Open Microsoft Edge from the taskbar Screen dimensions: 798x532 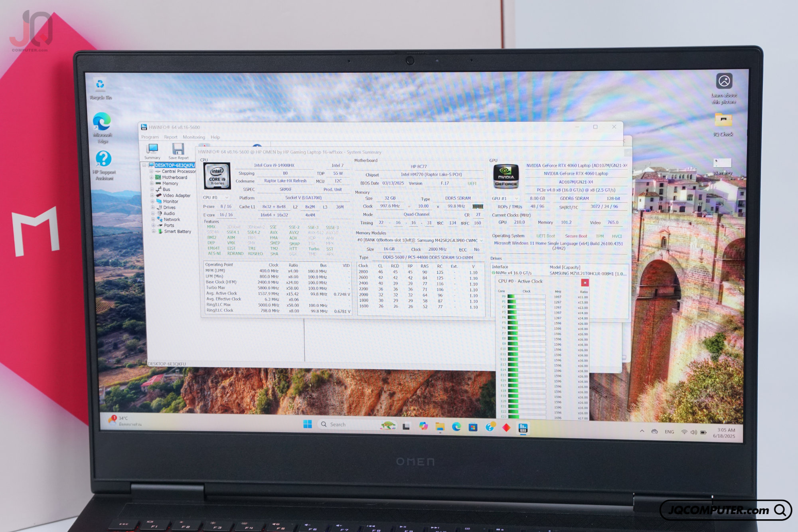[456, 427]
